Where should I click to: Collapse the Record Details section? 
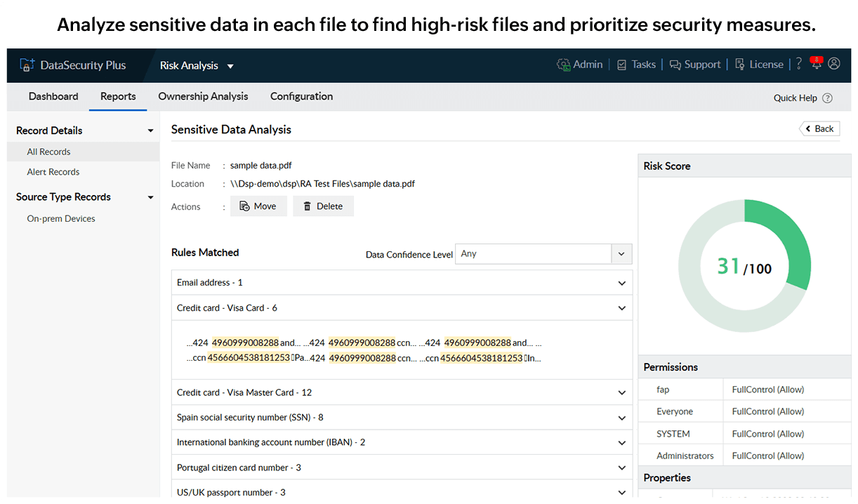point(150,130)
